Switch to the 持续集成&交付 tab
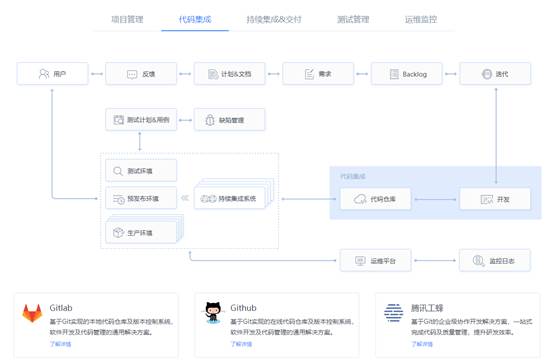554x363 pixels. click(274, 19)
